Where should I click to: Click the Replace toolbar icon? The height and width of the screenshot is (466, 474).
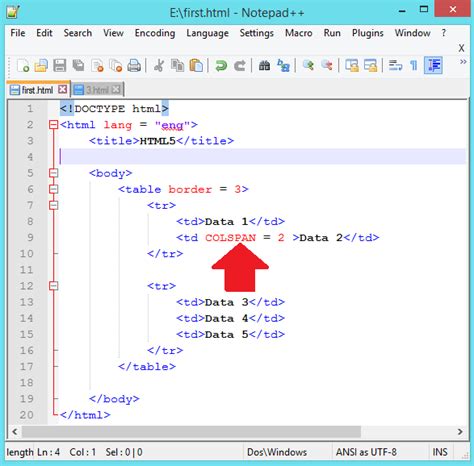click(x=283, y=65)
